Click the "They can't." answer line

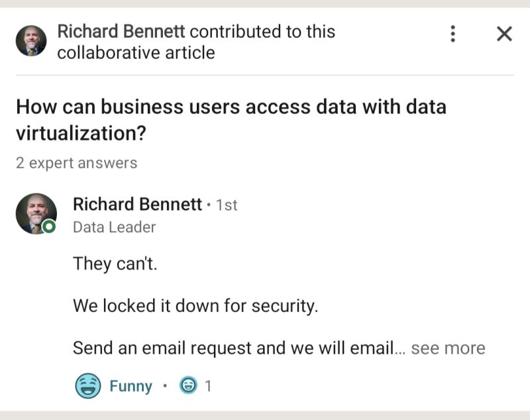click(115, 264)
